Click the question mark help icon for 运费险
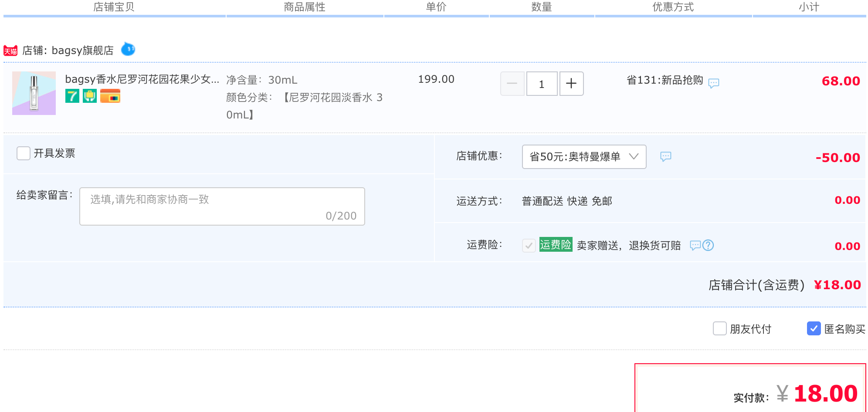868x412 pixels. coord(708,245)
